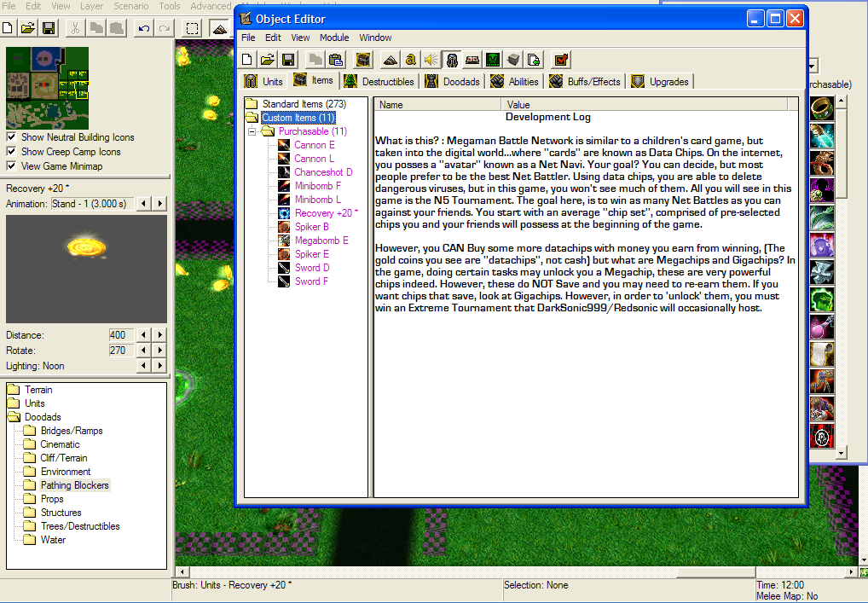
Task: Open the Terrain folder in left tree
Action: pyautogui.click(x=38, y=390)
